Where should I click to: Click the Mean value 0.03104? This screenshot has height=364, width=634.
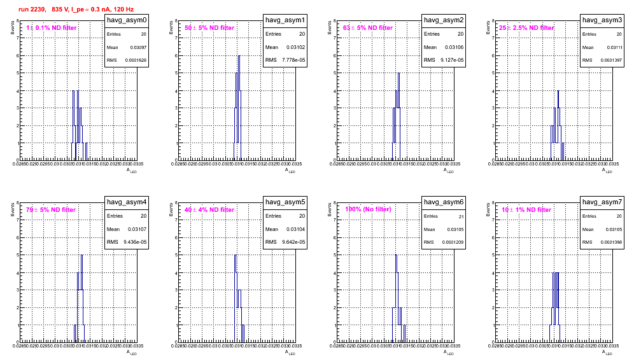[x=296, y=229]
